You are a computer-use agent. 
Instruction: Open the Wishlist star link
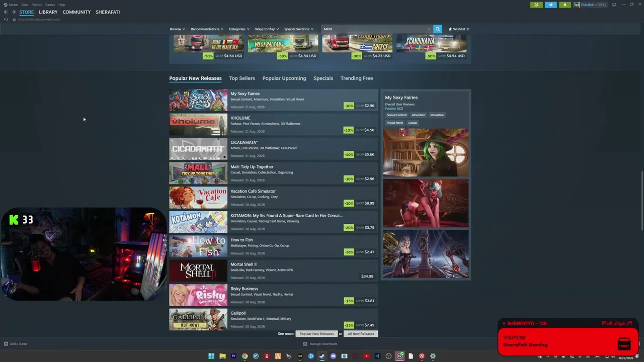459,29
